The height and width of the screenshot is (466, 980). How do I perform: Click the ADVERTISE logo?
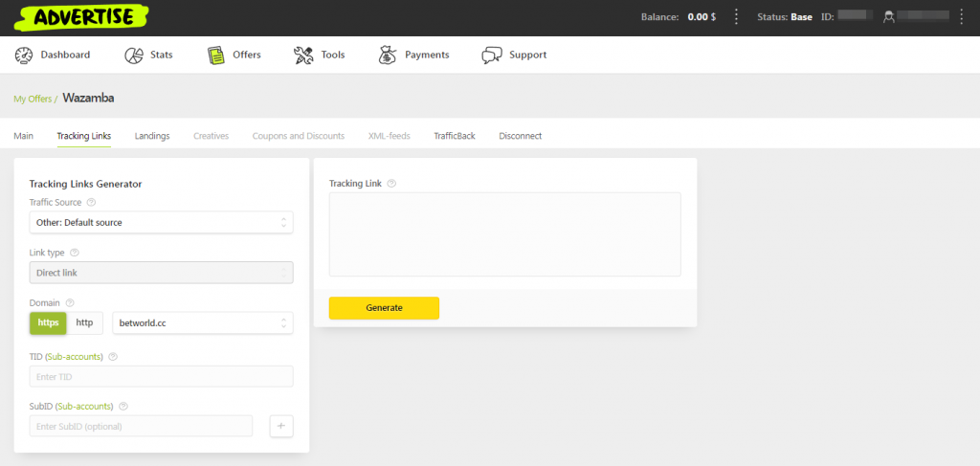tap(81, 17)
